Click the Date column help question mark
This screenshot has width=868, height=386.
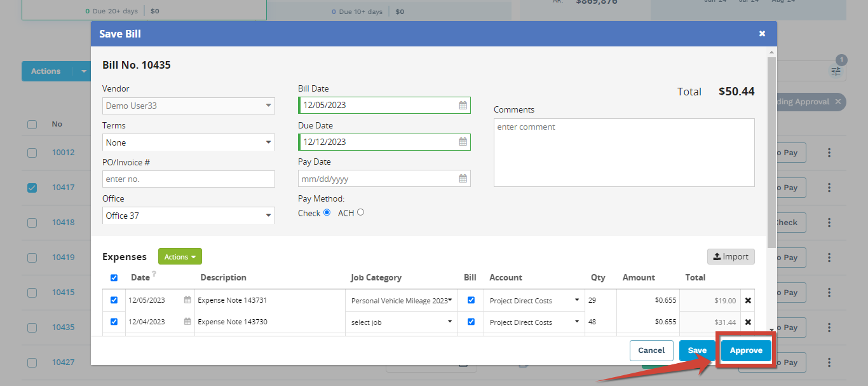tap(154, 274)
